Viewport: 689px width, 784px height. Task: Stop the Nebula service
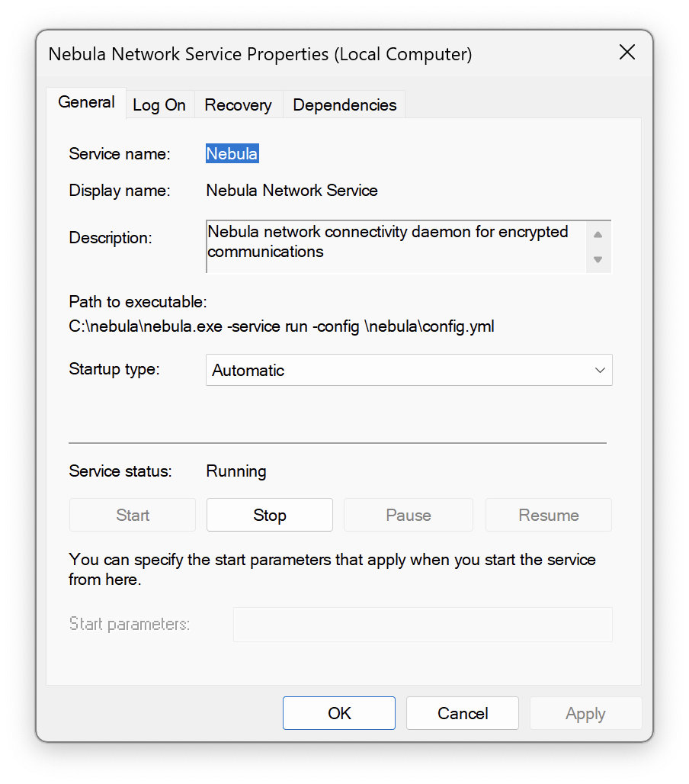269,515
